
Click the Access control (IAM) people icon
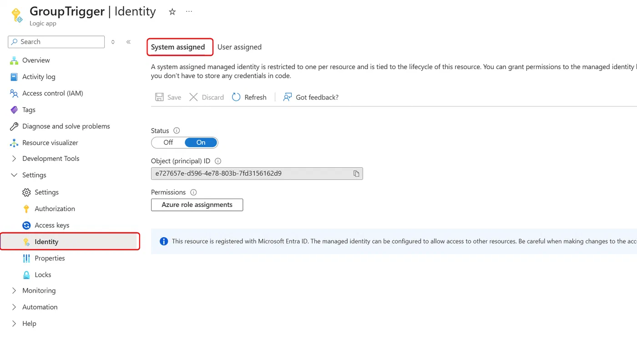pyautogui.click(x=14, y=93)
